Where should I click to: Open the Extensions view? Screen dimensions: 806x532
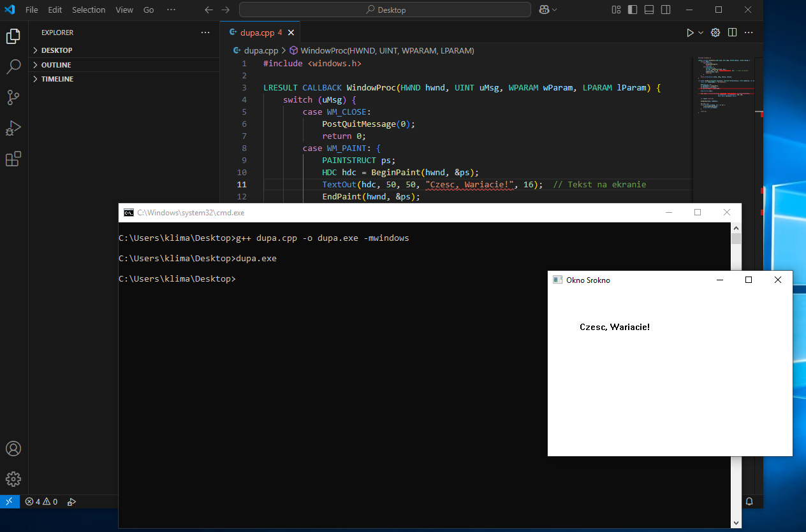point(13,159)
